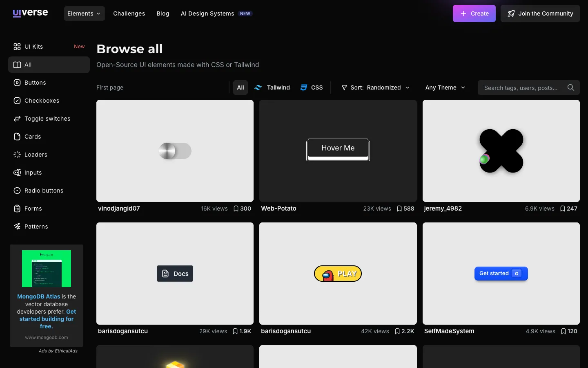Viewport: 588px width, 368px height.
Task: Open the Any Theme dropdown
Action: tap(445, 88)
